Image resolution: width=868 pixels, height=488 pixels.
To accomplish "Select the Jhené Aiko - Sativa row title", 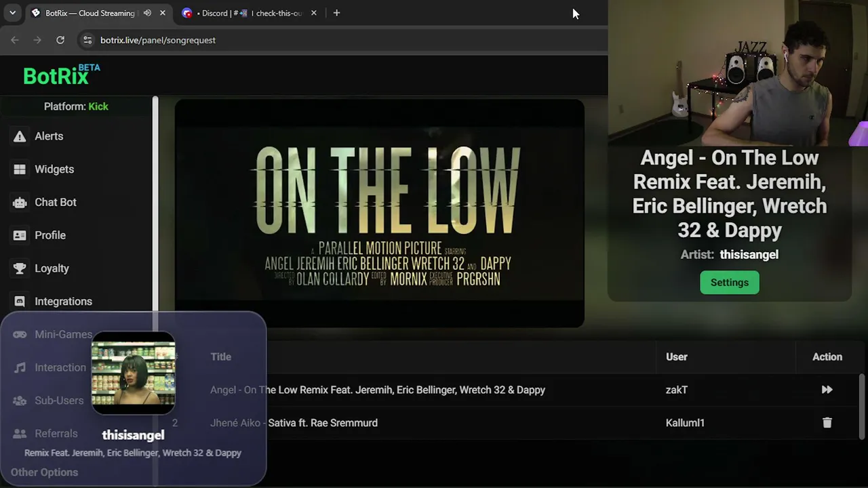I will coord(294,423).
